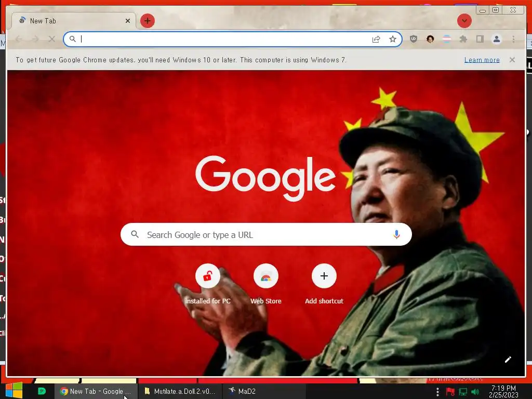Open the uBlock shield extension icon
The image size is (532, 399).
tap(413, 39)
